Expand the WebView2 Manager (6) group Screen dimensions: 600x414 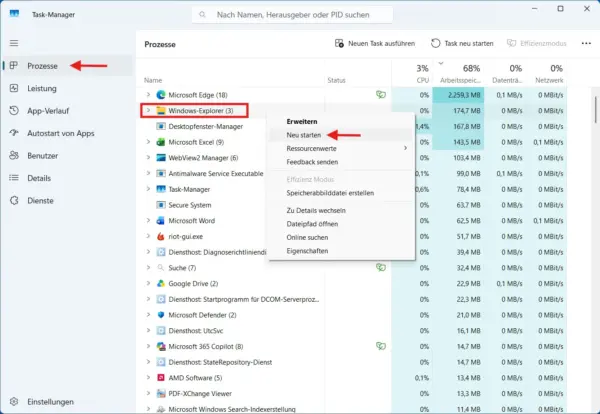click(148, 158)
